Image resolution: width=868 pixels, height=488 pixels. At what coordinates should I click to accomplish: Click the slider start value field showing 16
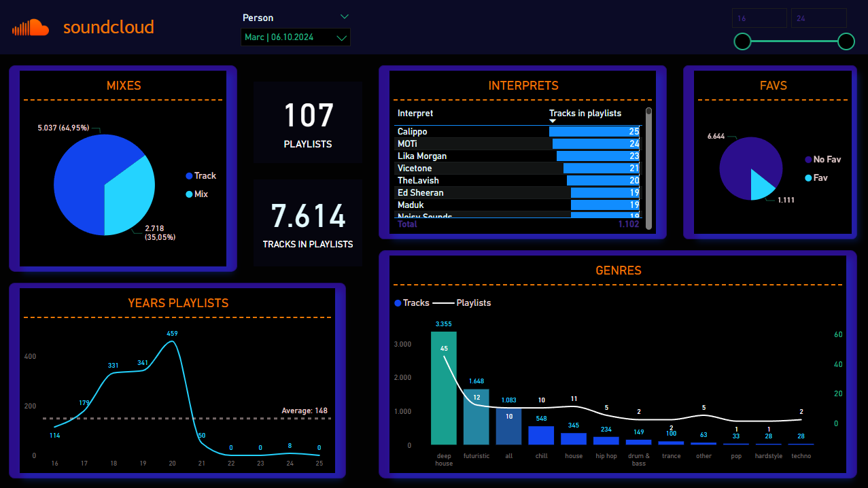coord(759,18)
